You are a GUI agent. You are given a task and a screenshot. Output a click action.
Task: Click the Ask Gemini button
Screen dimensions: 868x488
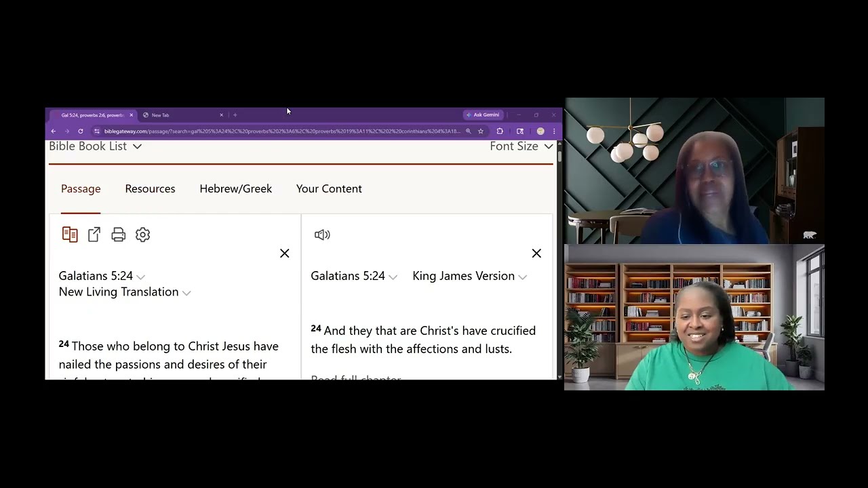[482, 115]
